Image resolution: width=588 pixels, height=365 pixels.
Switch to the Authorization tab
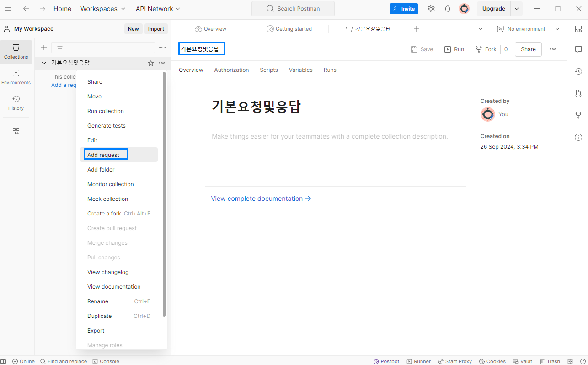click(231, 70)
